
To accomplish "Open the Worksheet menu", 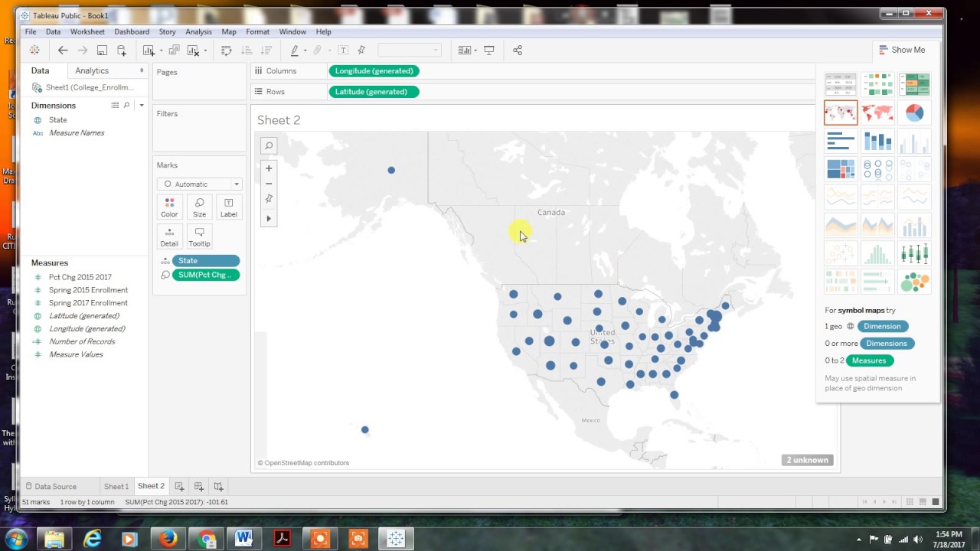I will [x=87, y=32].
